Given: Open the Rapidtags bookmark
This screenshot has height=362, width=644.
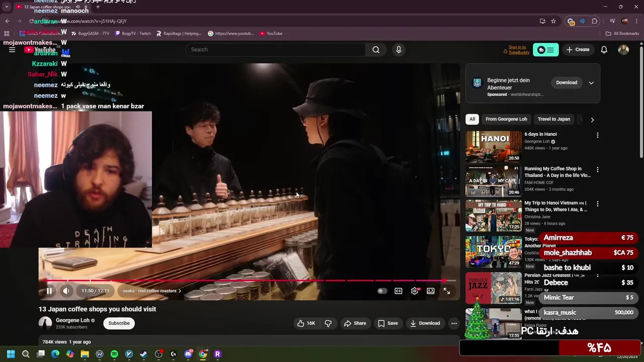Looking at the screenshot, I should pyautogui.click(x=179, y=34).
